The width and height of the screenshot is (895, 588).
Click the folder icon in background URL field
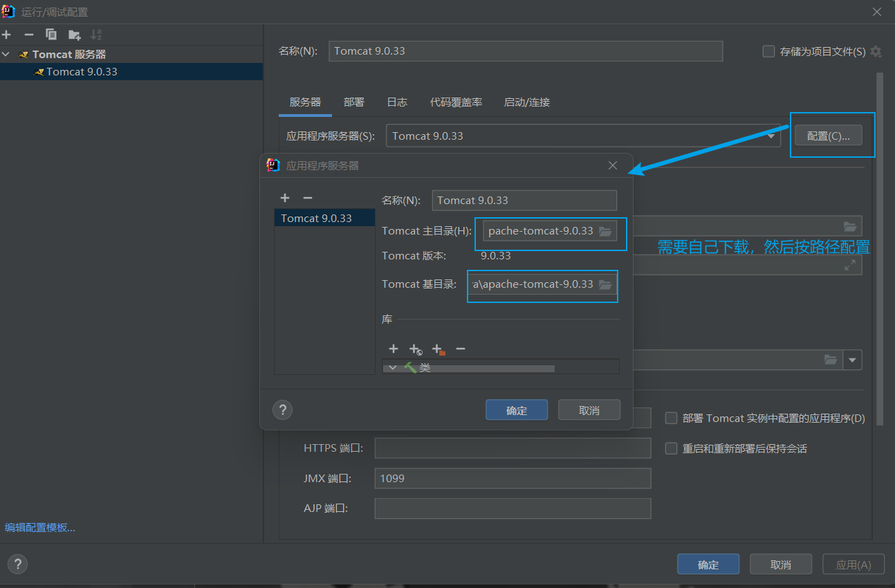click(x=850, y=226)
